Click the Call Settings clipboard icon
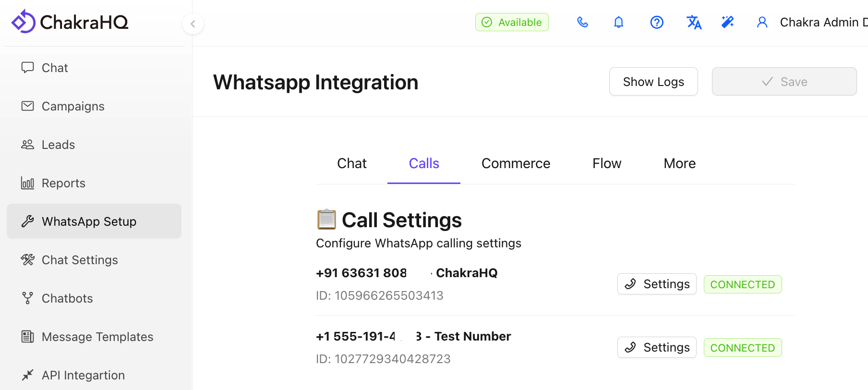The height and width of the screenshot is (390, 868). (x=326, y=219)
